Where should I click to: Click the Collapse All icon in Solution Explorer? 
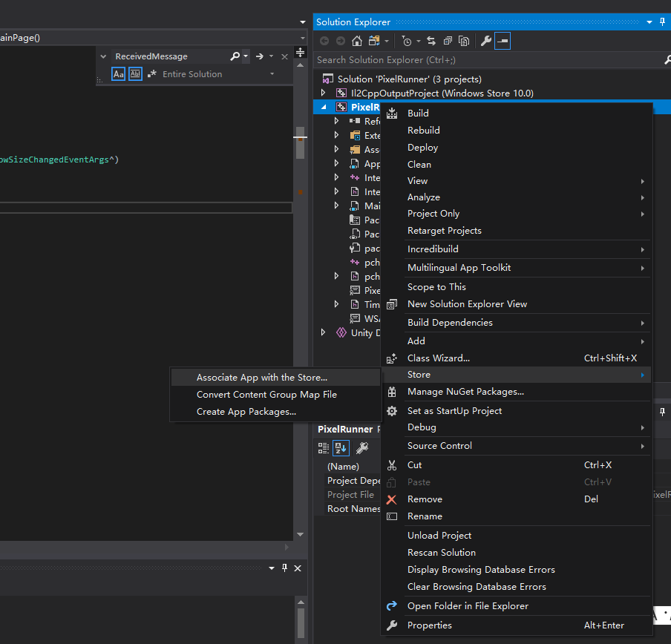[448, 41]
